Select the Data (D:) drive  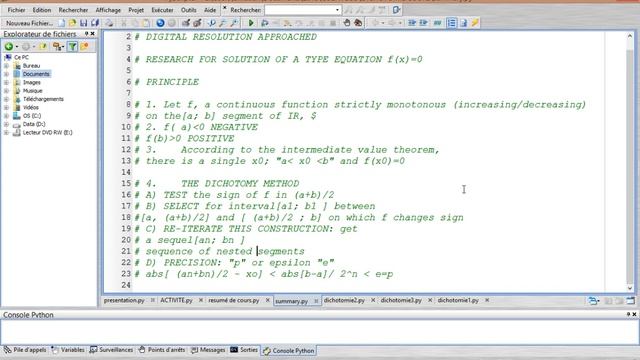[34, 124]
